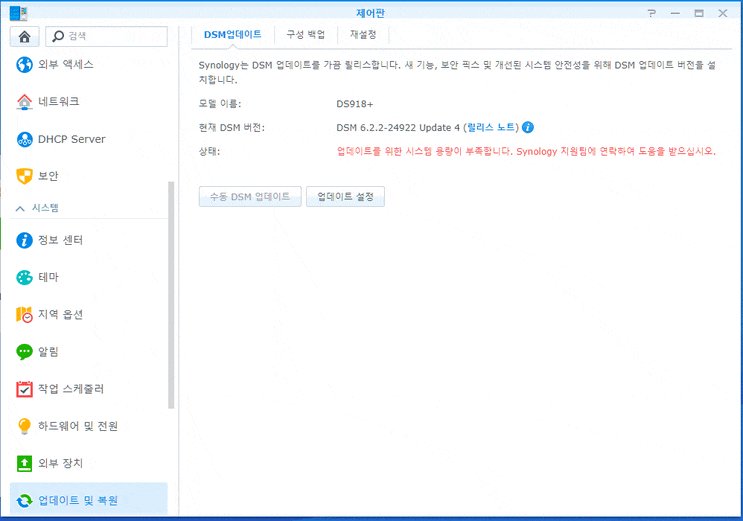Select the 외부 장치 upload icon

[x=24, y=463]
